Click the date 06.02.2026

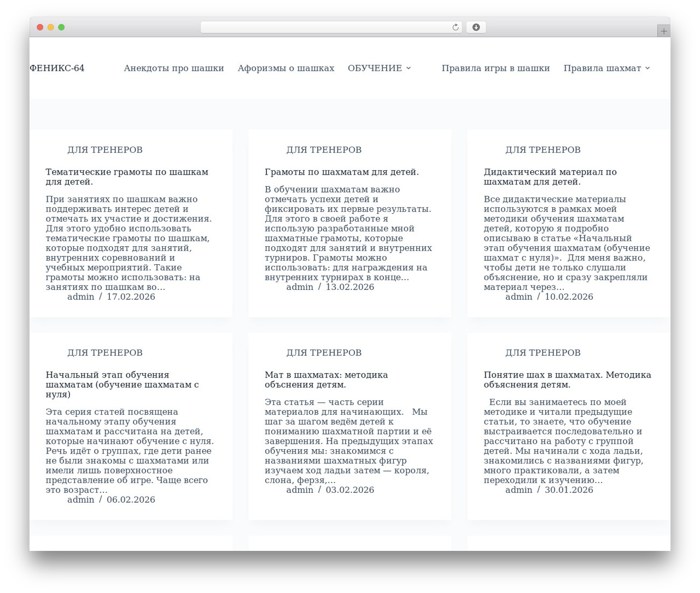[x=131, y=499]
